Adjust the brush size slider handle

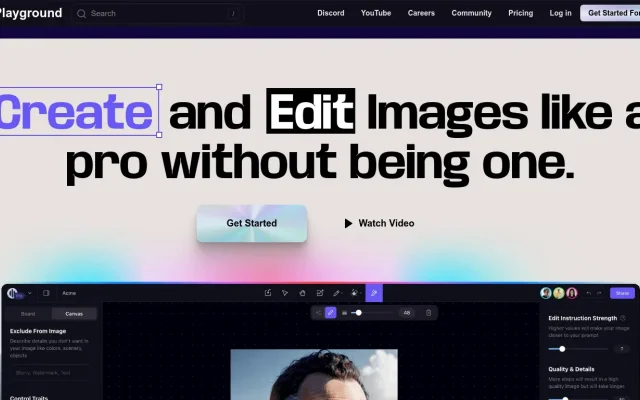[358, 313]
